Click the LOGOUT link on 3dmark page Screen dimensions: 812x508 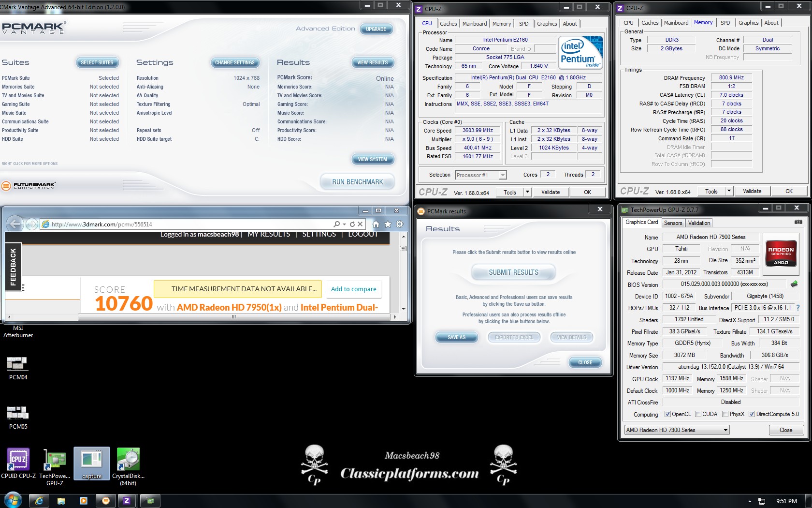click(363, 234)
